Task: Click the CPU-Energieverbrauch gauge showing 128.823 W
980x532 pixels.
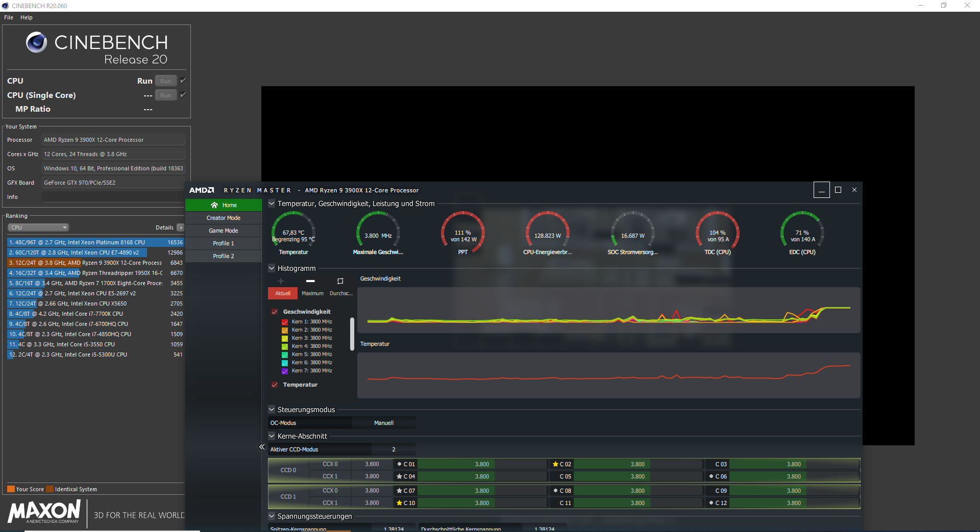Action: click(548, 233)
